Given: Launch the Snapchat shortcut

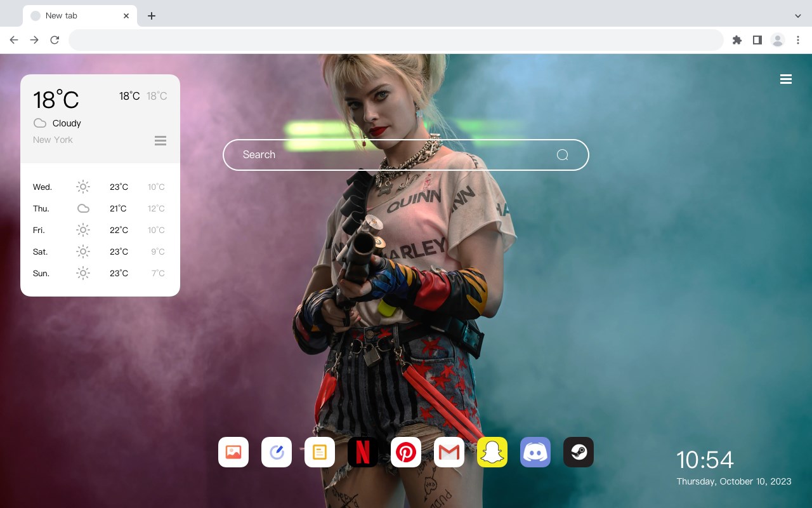Looking at the screenshot, I should (492, 452).
